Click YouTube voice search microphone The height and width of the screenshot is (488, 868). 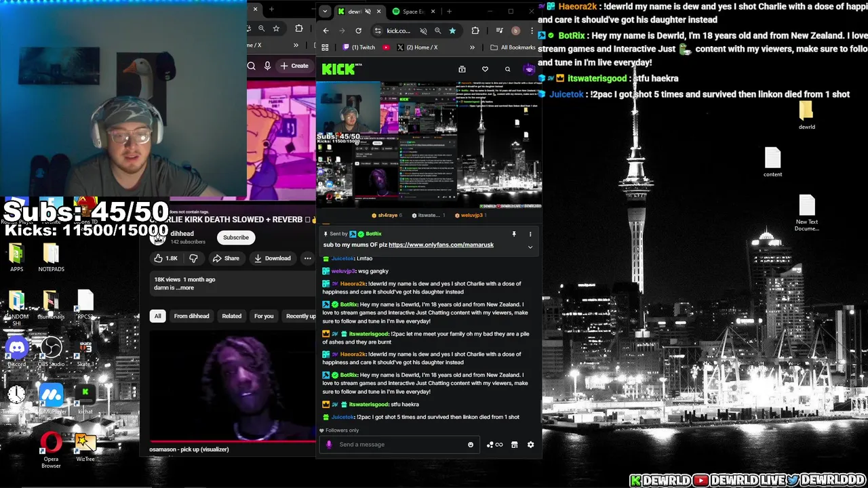click(267, 66)
